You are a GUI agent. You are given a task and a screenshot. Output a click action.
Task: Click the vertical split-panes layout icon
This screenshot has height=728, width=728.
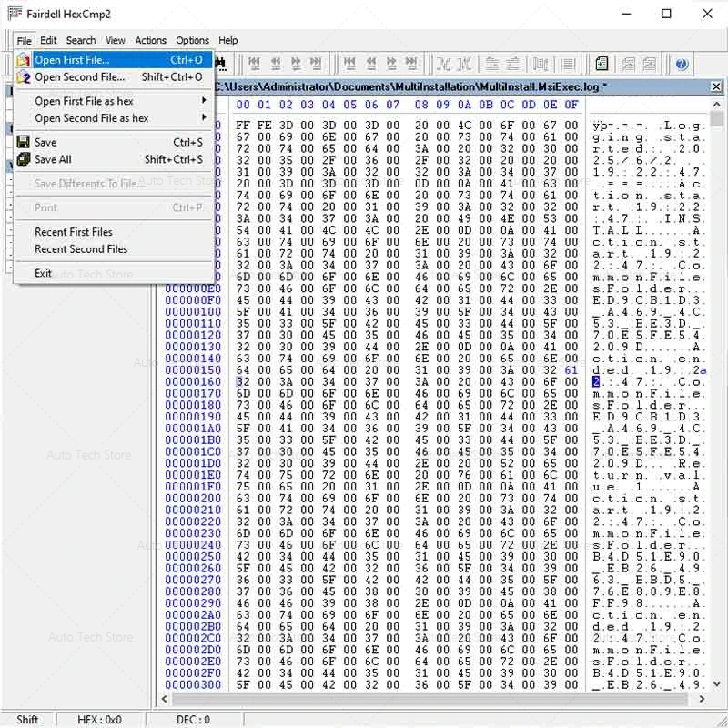pos(540,64)
